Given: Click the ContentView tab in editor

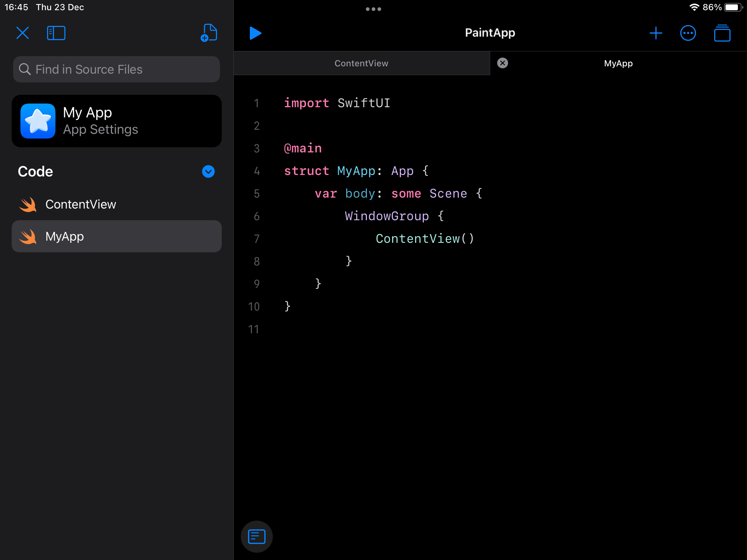Looking at the screenshot, I should coord(361,63).
